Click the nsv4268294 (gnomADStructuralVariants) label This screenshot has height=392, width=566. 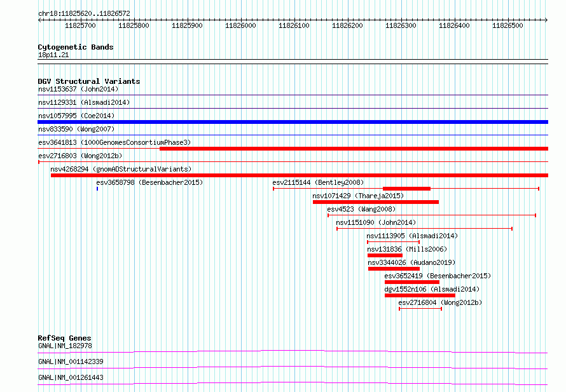click(121, 169)
